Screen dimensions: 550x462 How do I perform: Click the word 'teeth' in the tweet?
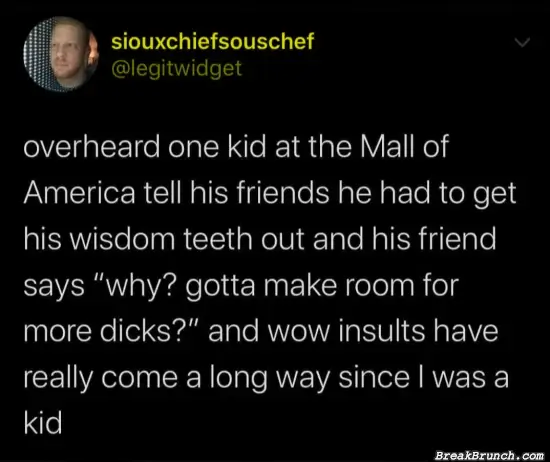tap(218, 239)
